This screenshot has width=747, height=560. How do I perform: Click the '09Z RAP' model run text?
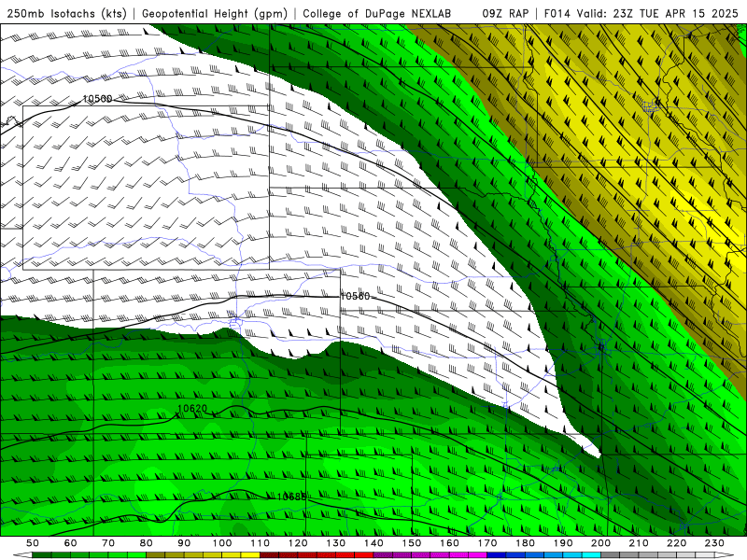pos(505,14)
